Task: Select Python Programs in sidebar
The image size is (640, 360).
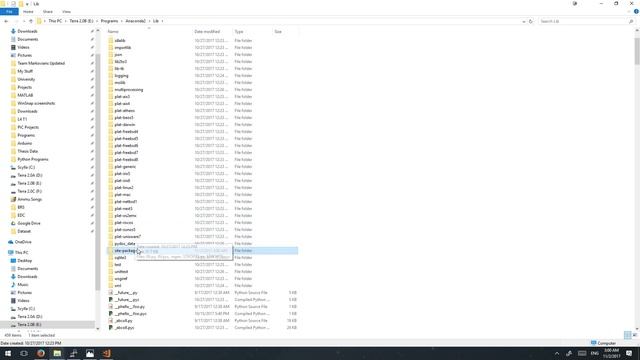Action: click(33, 159)
